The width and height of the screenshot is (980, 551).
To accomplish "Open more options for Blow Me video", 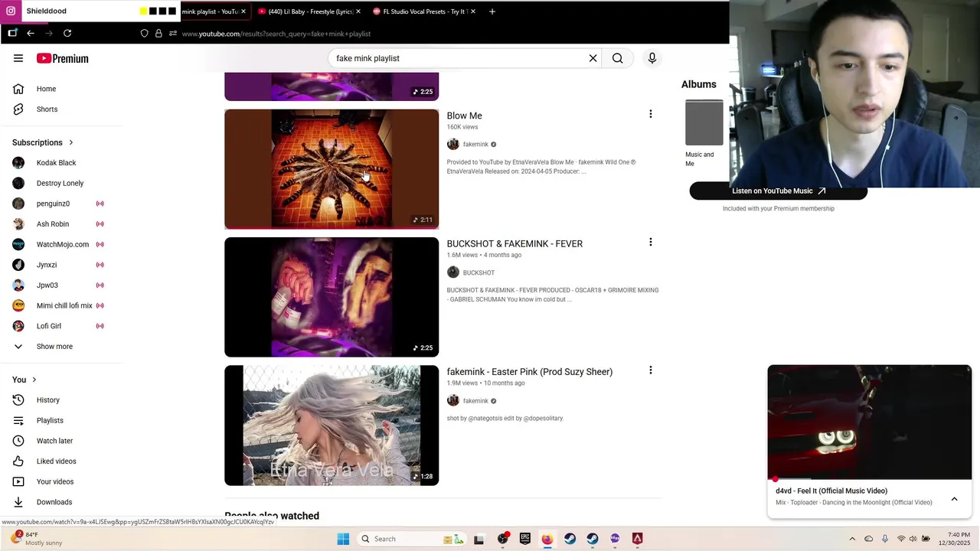I will [651, 114].
